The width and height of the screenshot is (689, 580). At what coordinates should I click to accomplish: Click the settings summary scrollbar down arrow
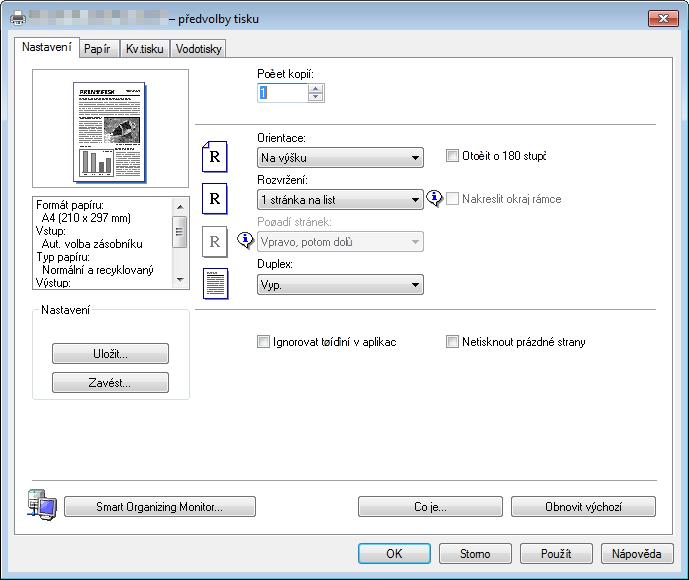pos(180,279)
